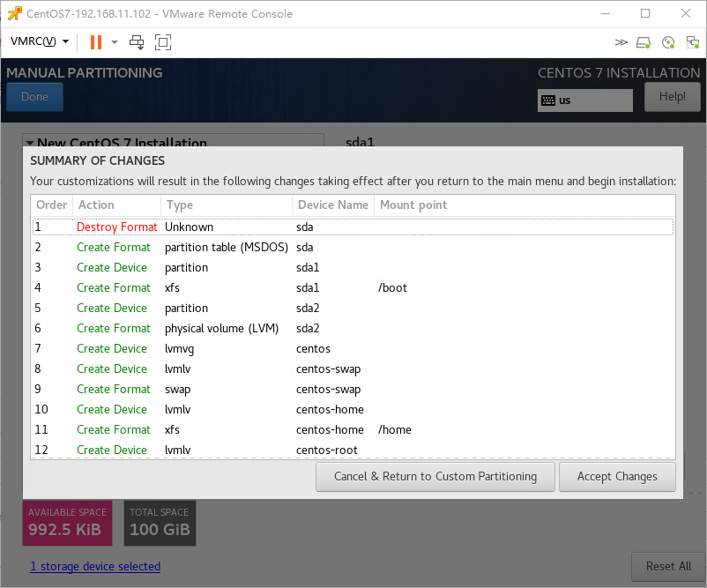Click the us keyboard layout indicator
Viewport: 707px width, 588px height.
[x=584, y=100]
